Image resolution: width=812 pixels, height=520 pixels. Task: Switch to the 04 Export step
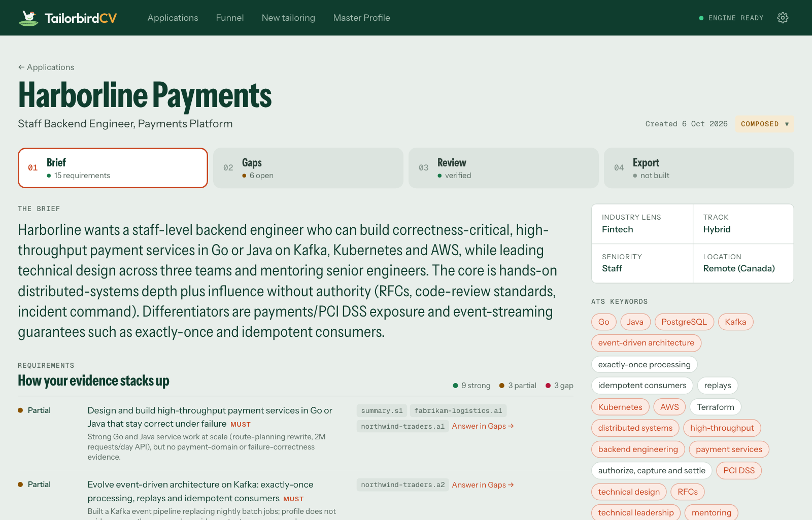pos(699,168)
